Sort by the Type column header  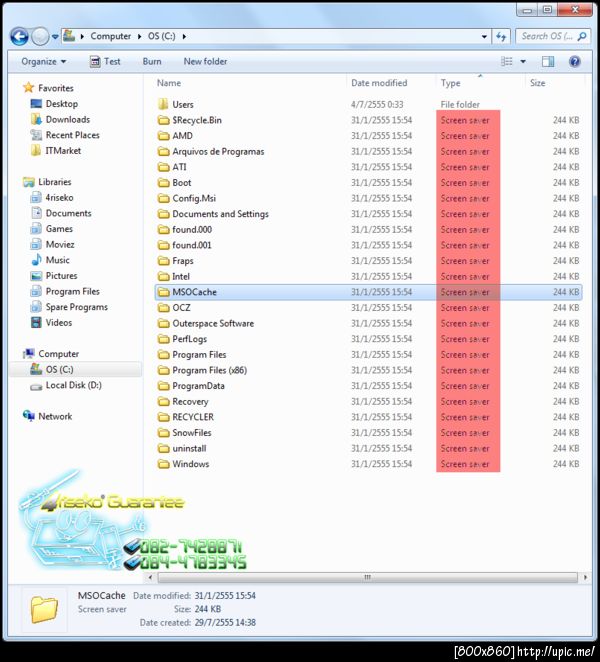click(x=451, y=83)
